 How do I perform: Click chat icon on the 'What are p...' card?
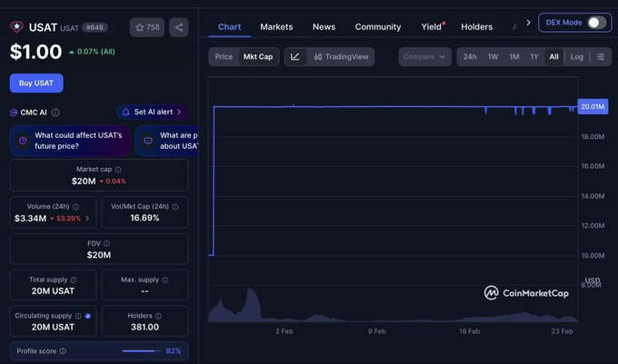click(148, 141)
